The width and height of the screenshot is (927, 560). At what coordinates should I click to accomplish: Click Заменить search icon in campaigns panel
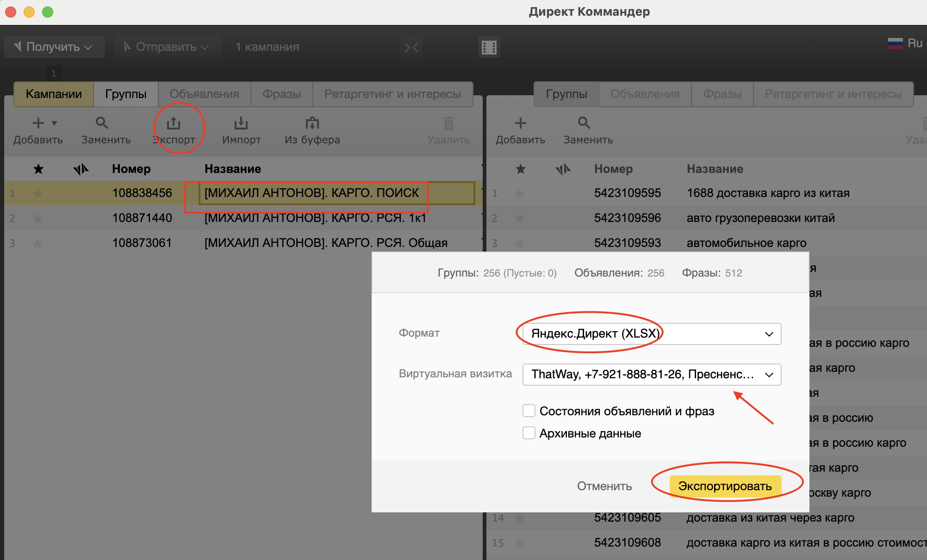102,123
